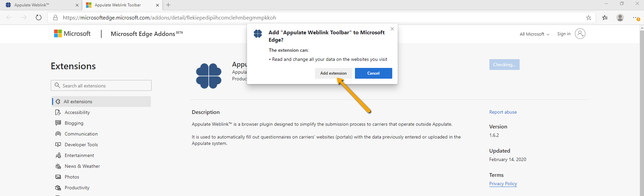Close the Appulate Weblink™ tab

pyautogui.click(x=77, y=5)
